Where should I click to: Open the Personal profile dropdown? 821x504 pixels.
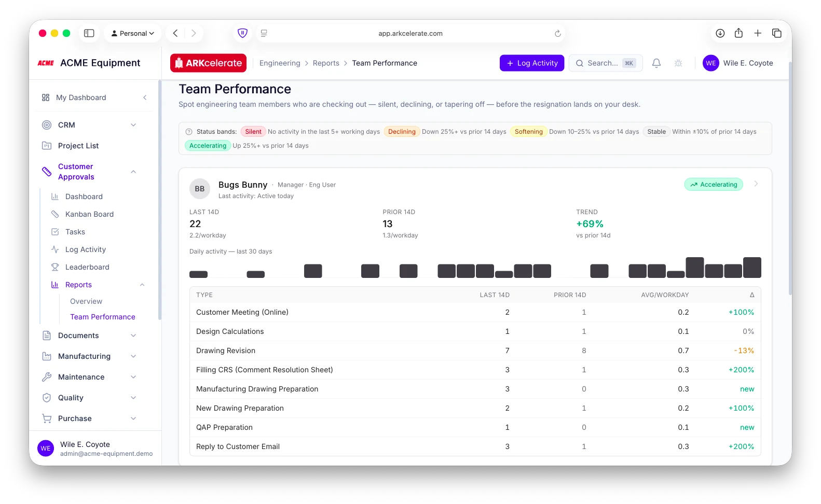click(x=133, y=33)
